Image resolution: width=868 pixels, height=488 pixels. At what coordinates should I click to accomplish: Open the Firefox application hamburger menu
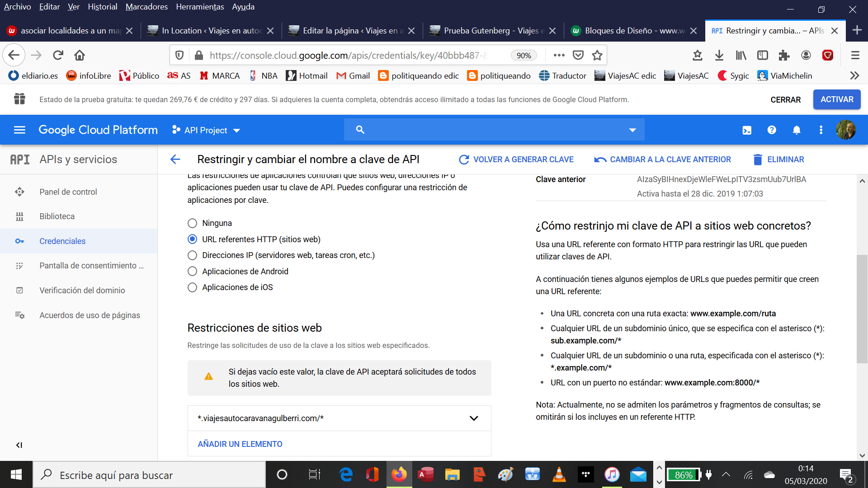(855, 55)
